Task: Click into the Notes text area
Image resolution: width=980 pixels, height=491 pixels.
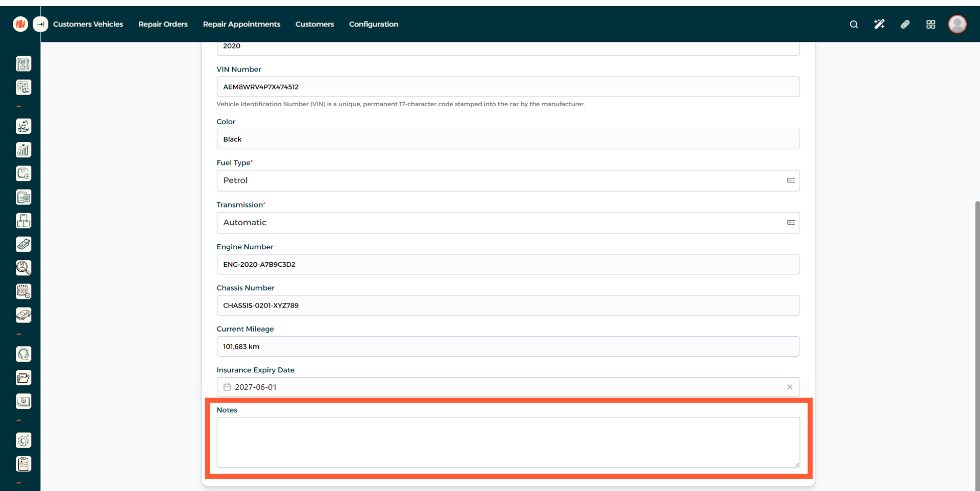Action: point(507,442)
